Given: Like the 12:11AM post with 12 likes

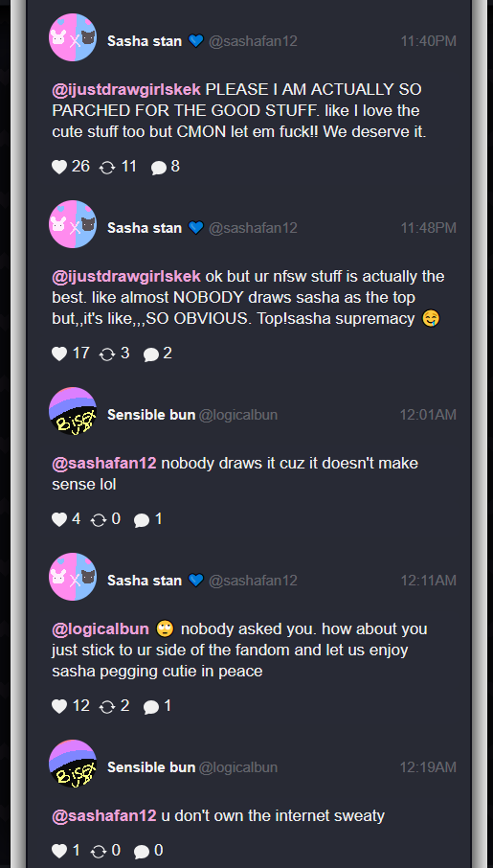Looking at the screenshot, I should pyautogui.click(x=59, y=706).
